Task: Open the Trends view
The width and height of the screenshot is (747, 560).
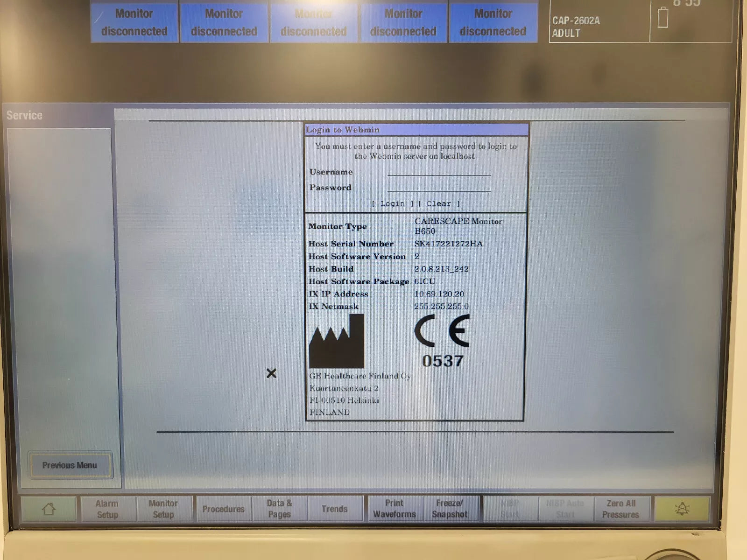Action: (x=336, y=509)
